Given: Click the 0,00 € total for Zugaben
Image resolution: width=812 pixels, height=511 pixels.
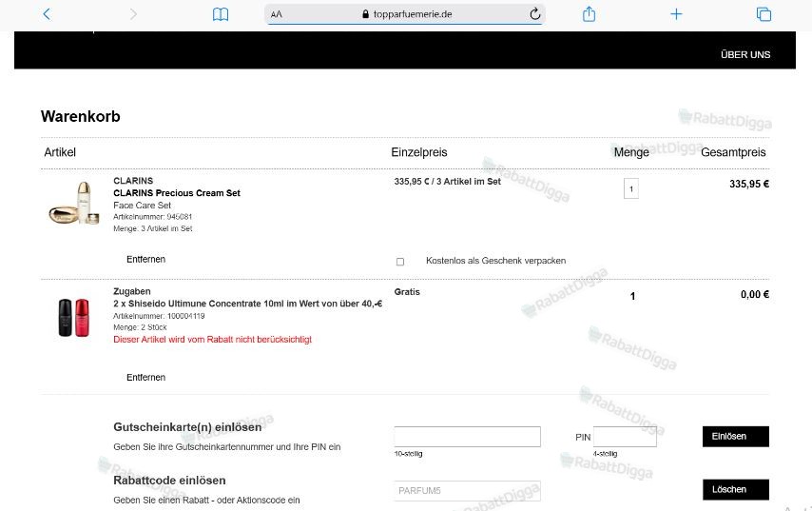Looking at the screenshot, I should click(x=755, y=294).
